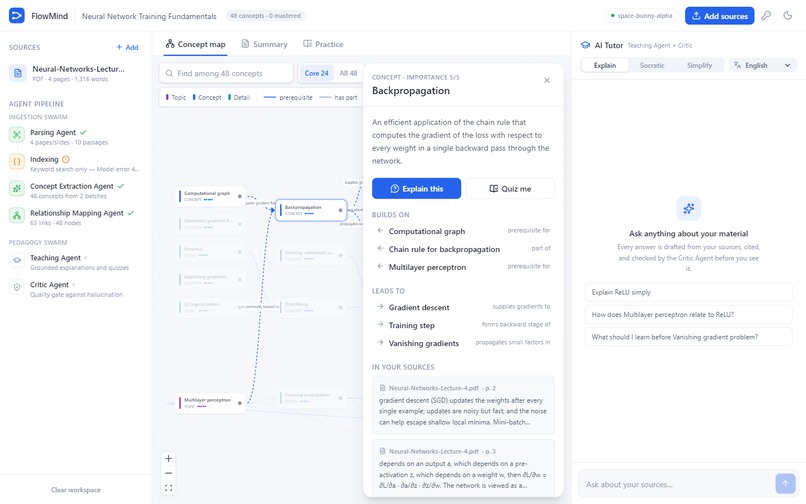Click the Indexing agent icon
Image resolution: width=806 pixels, height=504 pixels.
(x=17, y=161)
